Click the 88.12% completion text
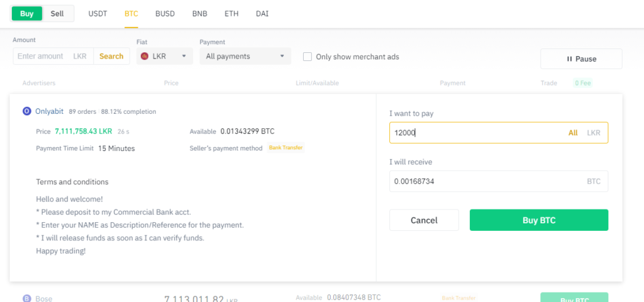This screenshot has height=302, width=644. 128,111
